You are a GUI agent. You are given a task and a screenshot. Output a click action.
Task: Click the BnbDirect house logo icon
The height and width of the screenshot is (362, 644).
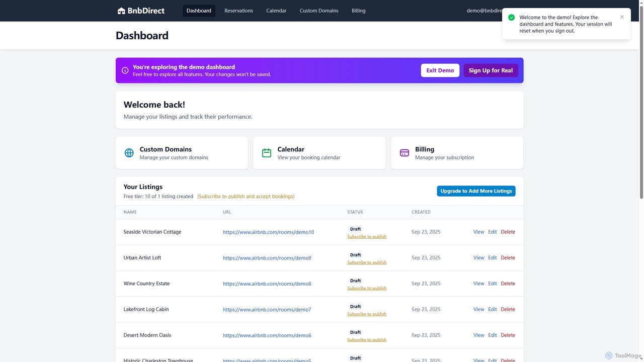(121, 11)
